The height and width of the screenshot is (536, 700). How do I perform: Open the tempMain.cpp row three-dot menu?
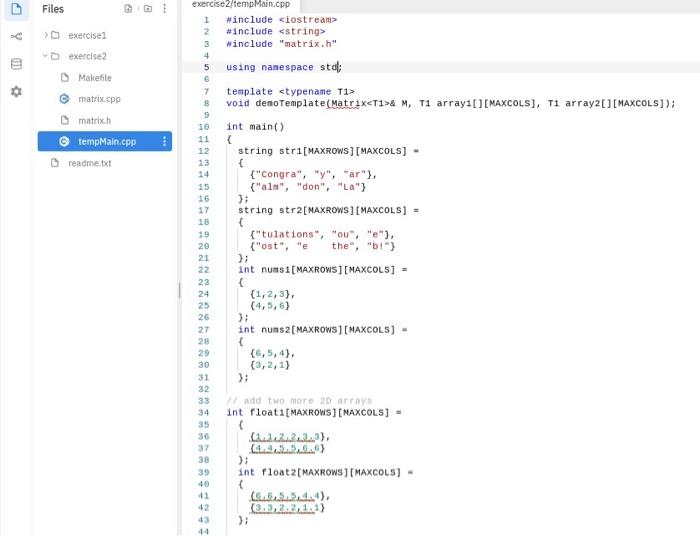[x=164, y=141]
